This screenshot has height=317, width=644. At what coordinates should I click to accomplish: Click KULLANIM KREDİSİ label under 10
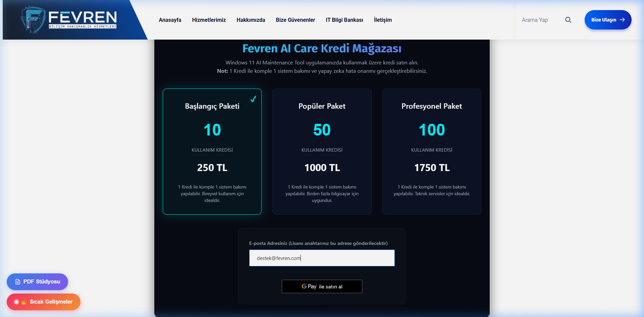coord(212,150)
